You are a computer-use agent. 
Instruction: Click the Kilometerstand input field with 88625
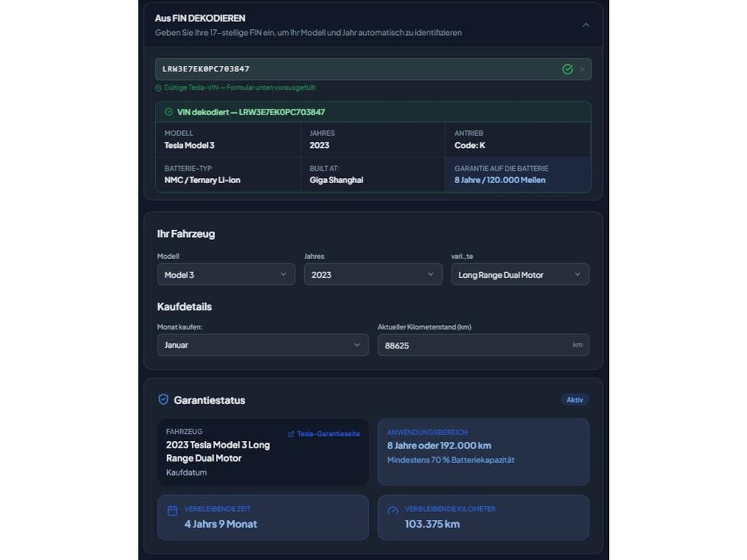483,345
